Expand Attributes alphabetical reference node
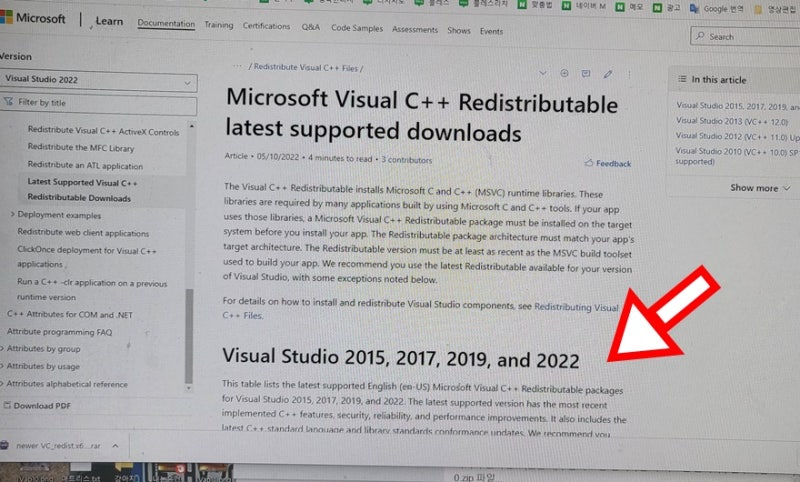The width and height of the screenshot is (800, 482). pyautogui.click(x=2, y=384)
